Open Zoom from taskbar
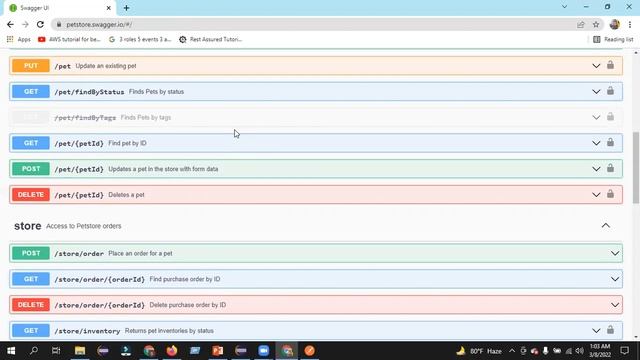640x360 pixels. click(264, 351)
